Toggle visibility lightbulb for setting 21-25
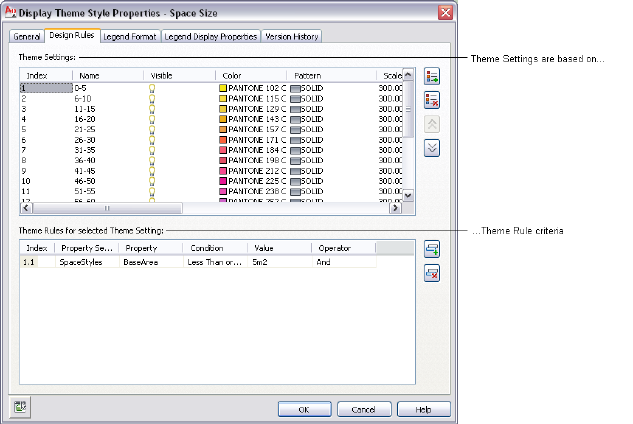Screen dimensions: 633x424 152,130
